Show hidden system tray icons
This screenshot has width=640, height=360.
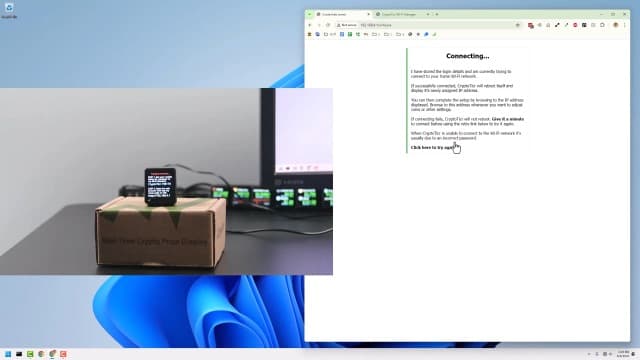[x=589, y=354]
